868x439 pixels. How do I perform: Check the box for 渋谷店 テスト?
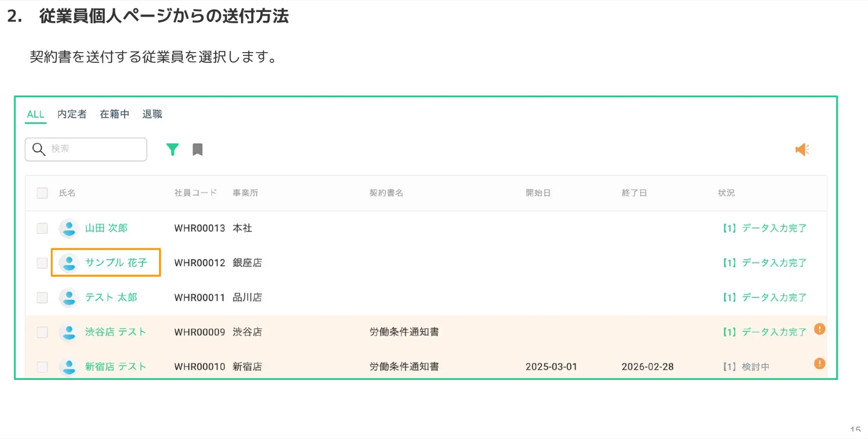coord(42,332)
